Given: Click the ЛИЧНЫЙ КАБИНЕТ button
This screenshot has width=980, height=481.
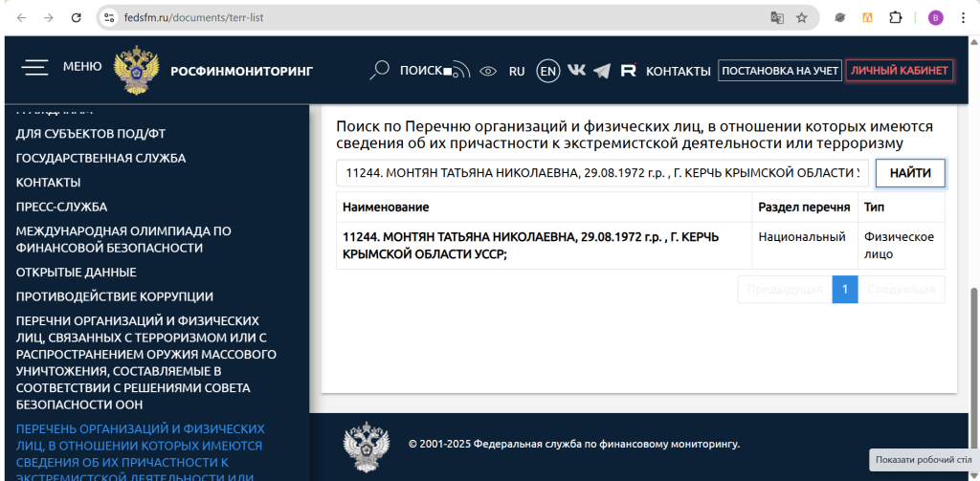Looking at the screenshot, I should click(x=899, y=71).
